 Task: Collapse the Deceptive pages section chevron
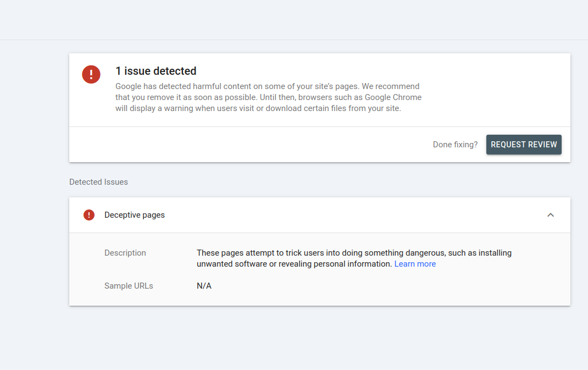tap(550, 215)
